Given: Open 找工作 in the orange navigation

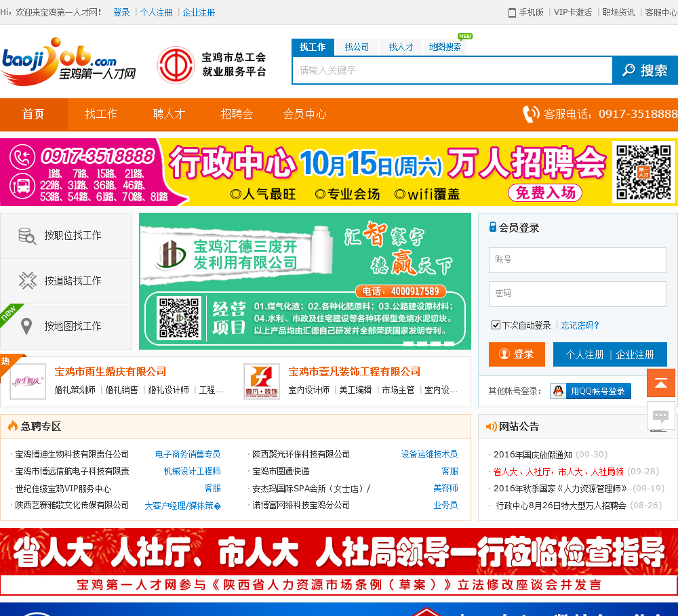Looking at the screenshot, I should pos(101,114).
